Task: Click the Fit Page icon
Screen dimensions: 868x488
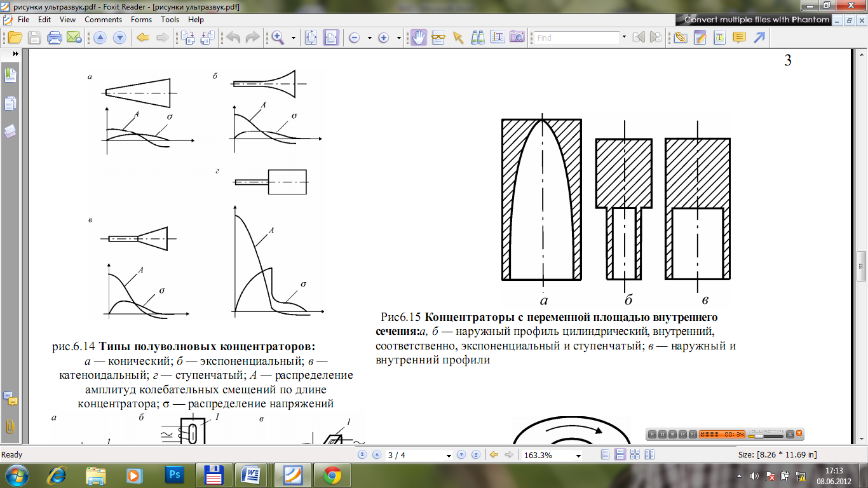Action: [311, 37]
